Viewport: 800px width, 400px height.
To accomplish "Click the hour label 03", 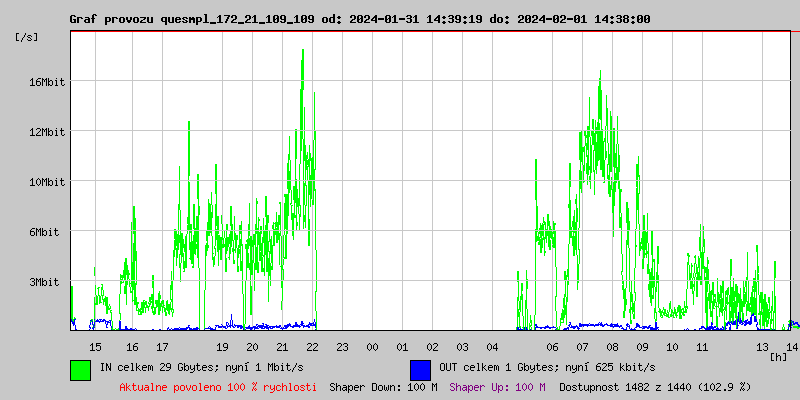I will [x=462, y=347].
